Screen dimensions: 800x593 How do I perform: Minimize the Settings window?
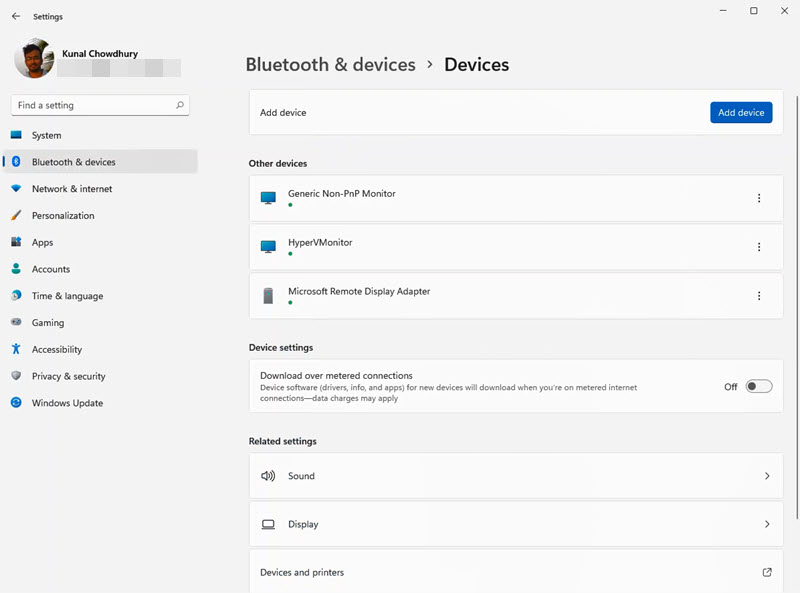tap(723, 11)
